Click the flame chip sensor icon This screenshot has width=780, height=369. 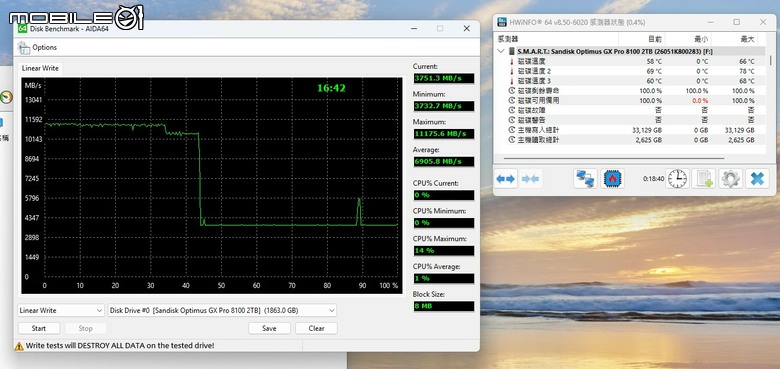612,179
